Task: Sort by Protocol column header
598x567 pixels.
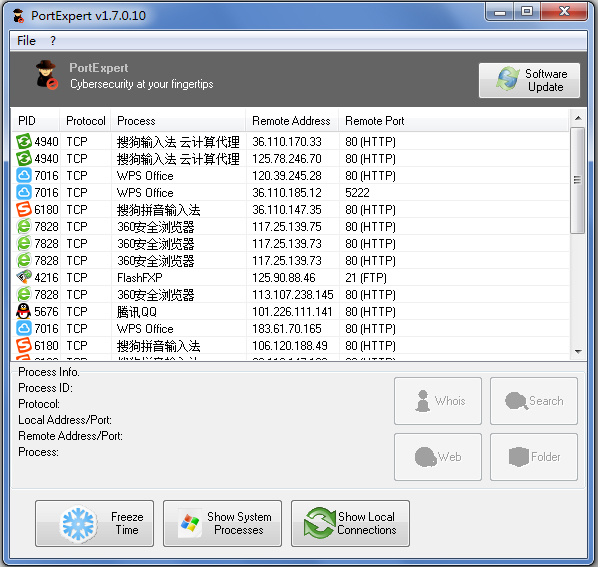Action: [x=85, y=121]
